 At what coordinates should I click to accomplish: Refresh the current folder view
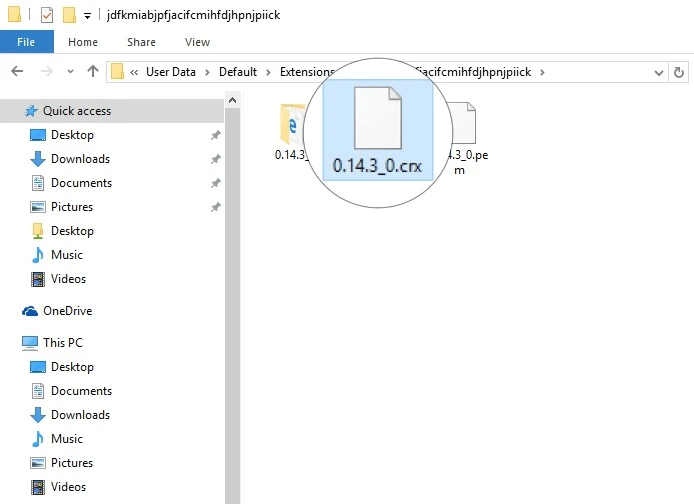(679, 72)
